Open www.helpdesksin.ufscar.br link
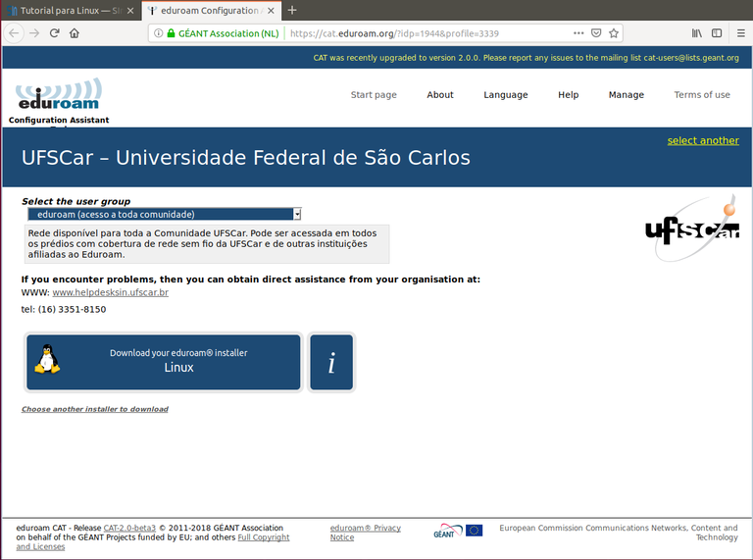753x560 pixels. coord(111,292)
